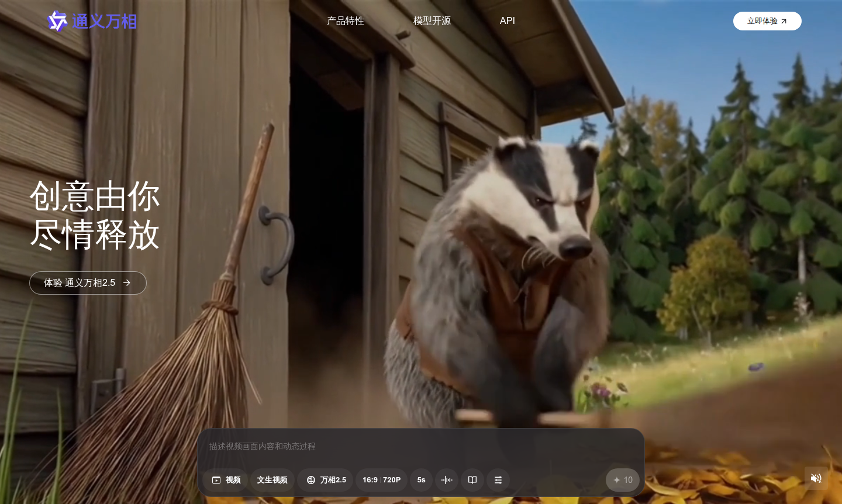
Task: Open the 产品特性 navigation item
Action: (x=346, y=21)
